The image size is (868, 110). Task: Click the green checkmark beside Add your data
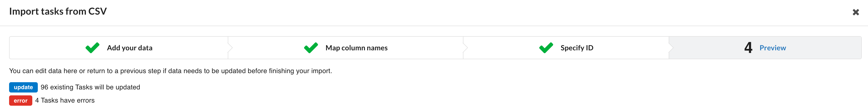(x=92, y=48)
